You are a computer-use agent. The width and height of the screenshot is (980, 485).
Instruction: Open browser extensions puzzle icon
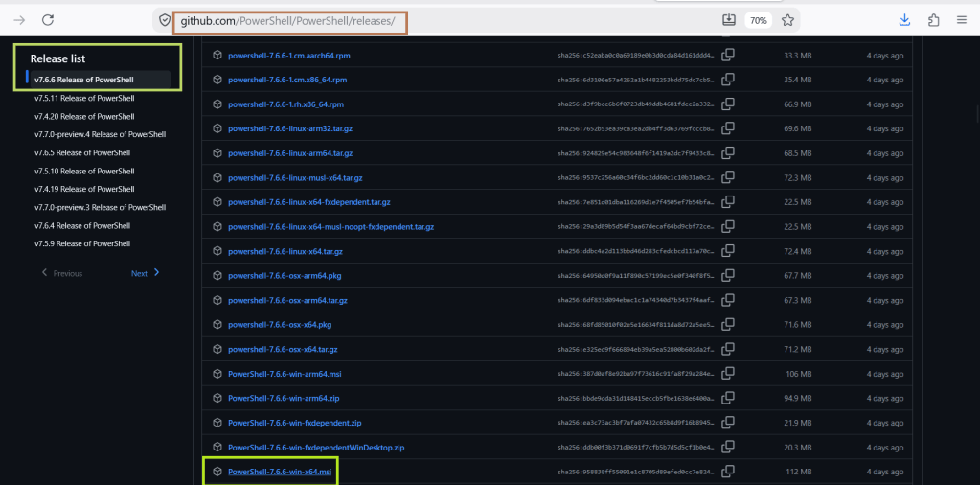coord(934,21)
